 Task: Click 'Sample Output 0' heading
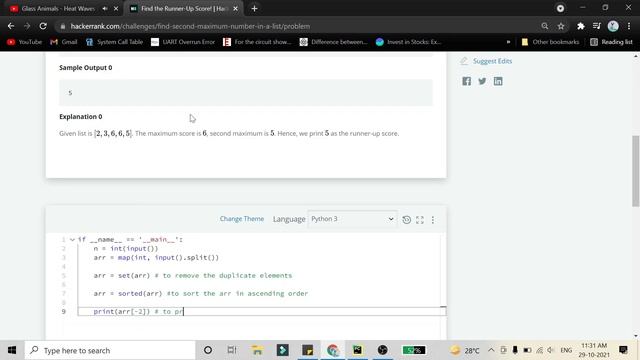[x=86, y=68]
